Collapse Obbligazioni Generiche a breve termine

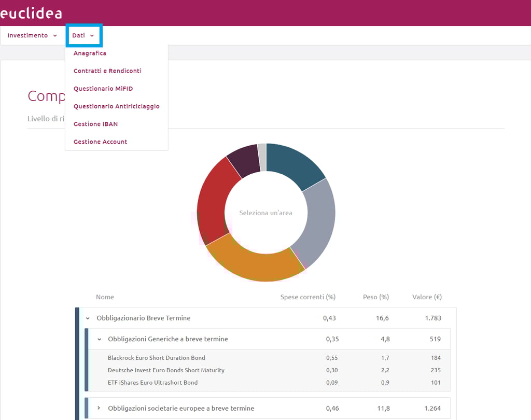[99, 339]
